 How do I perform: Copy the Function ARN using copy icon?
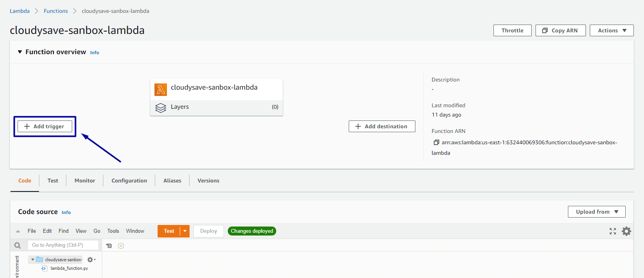click(x=436, y=142)
